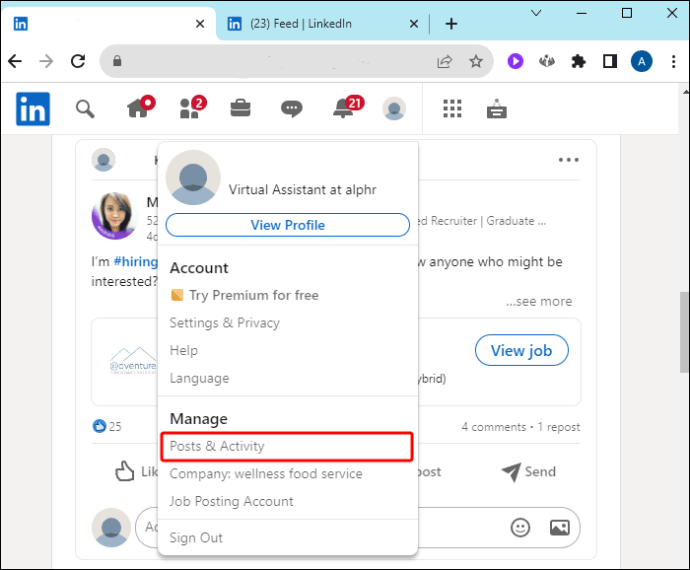Click the Like thumbs-up icon
Viewport: 690px width, 570px height.
(x=125, y=471)
